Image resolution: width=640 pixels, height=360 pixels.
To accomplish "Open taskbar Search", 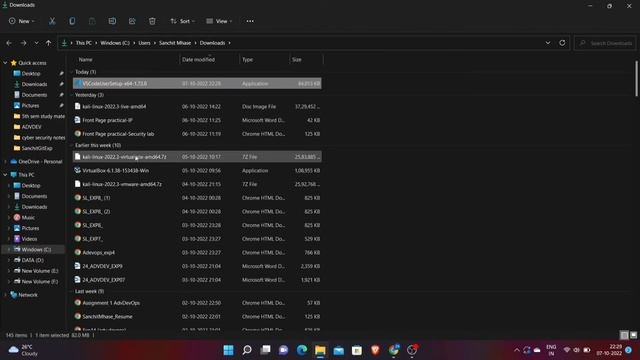I will tap(247, 350).
